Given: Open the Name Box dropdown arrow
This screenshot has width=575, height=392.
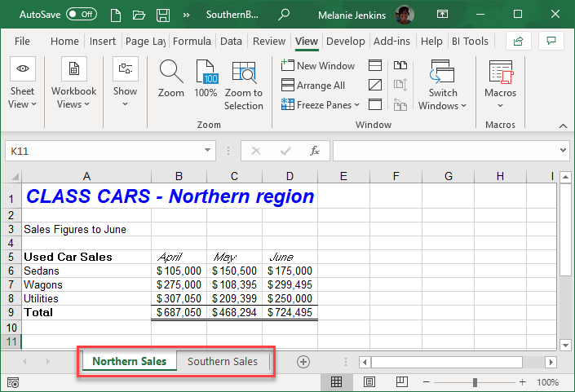Looking at the screenshot, I should point(207,150).
